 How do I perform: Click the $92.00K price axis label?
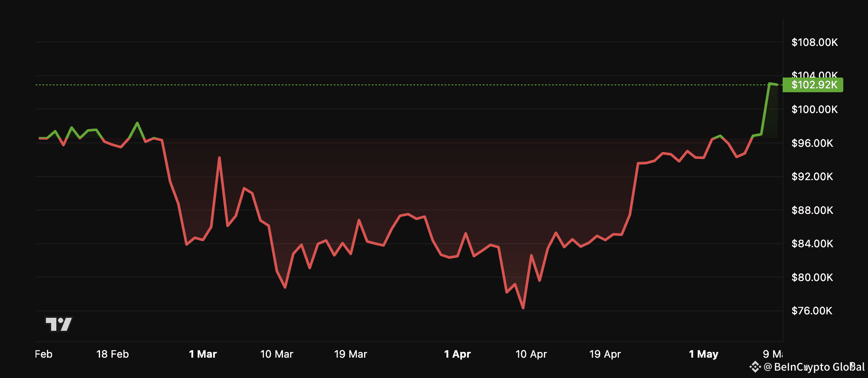(812, 177)
